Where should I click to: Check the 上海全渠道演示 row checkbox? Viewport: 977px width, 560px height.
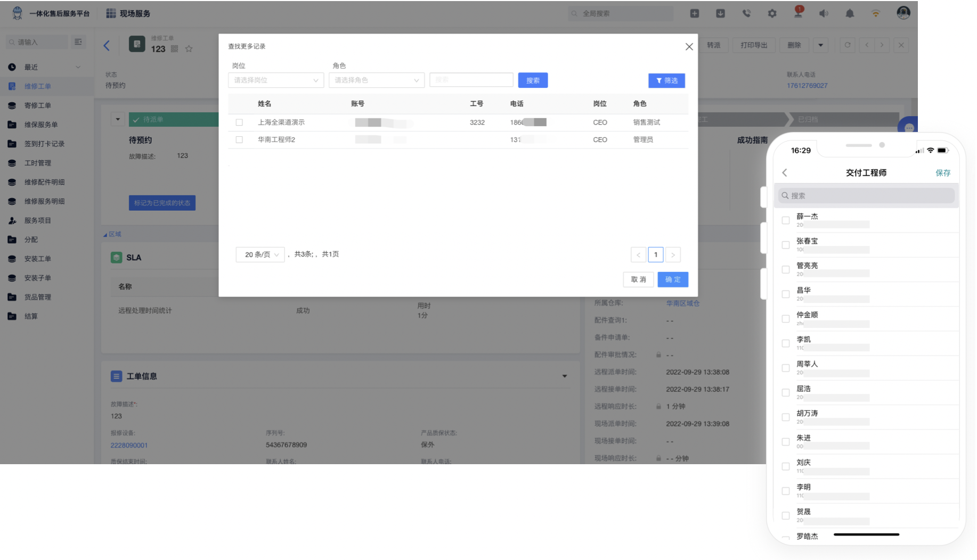(x=239, y=122)
